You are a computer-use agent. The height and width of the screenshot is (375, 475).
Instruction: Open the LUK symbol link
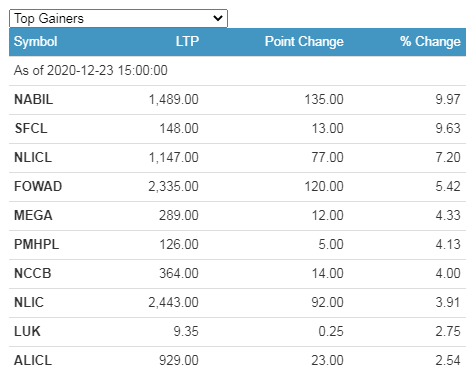click(27, 331)
